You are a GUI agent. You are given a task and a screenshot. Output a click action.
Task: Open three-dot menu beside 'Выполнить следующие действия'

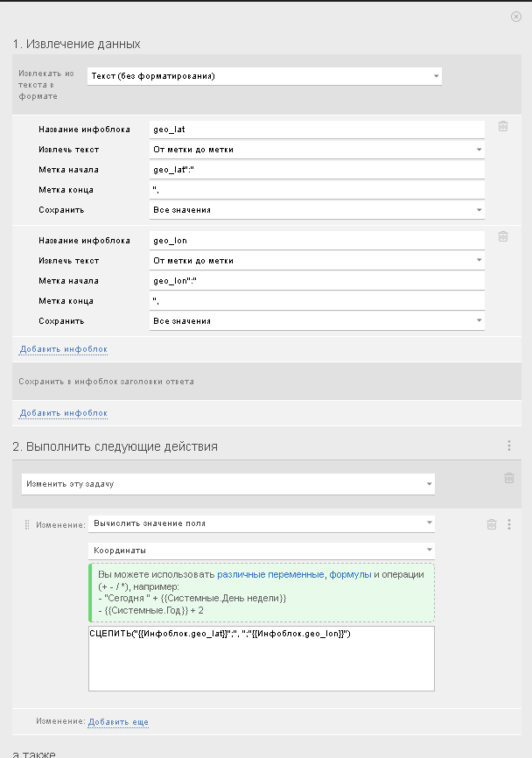pos(509,446)
